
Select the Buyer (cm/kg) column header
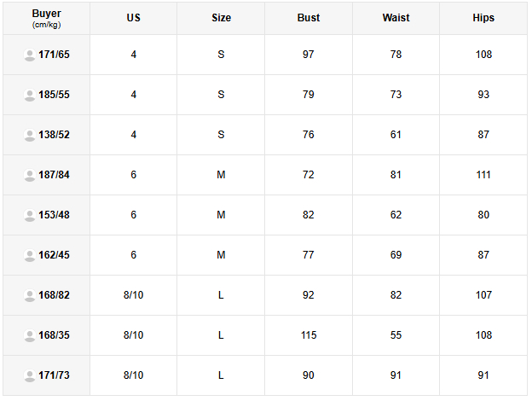[47, 18]
